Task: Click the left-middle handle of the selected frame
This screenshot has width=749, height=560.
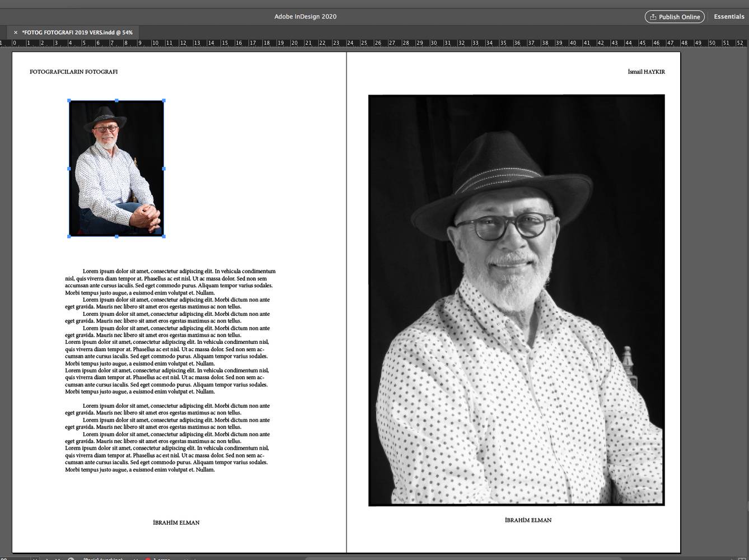Action: pyautogui.click(x=69, y=169)
